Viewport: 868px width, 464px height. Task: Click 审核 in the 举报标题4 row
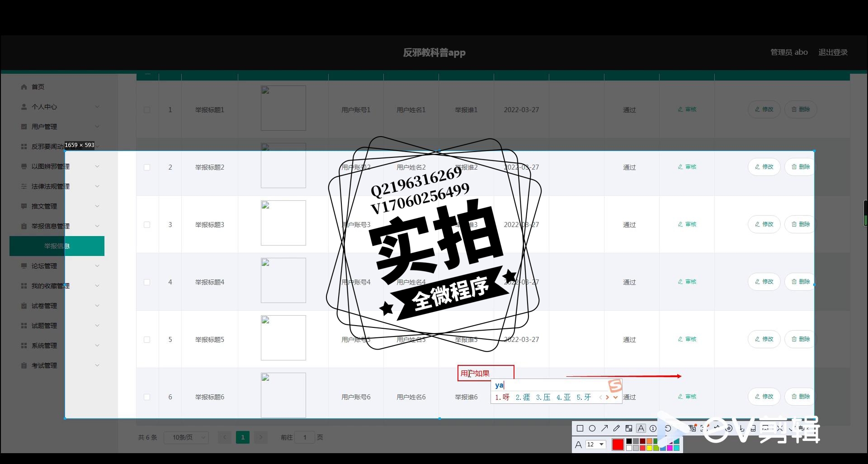click(687, 282)
